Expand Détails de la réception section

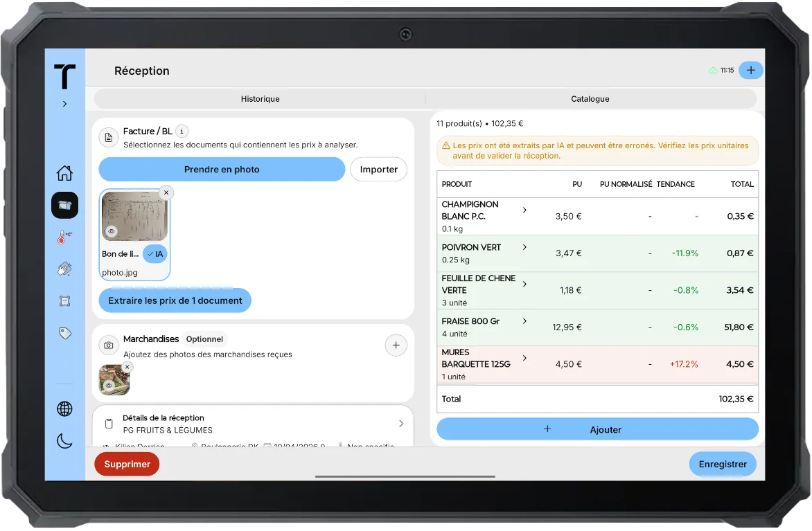401,424
